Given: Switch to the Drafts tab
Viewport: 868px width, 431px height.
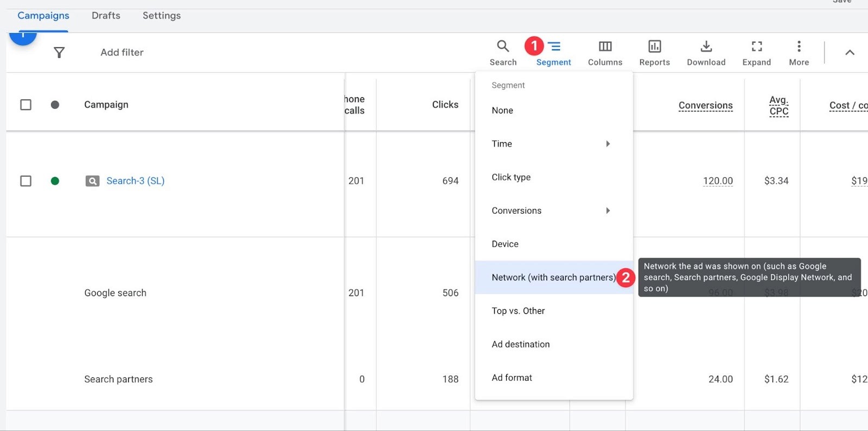Looking at the screenshot, I should 106,16.
